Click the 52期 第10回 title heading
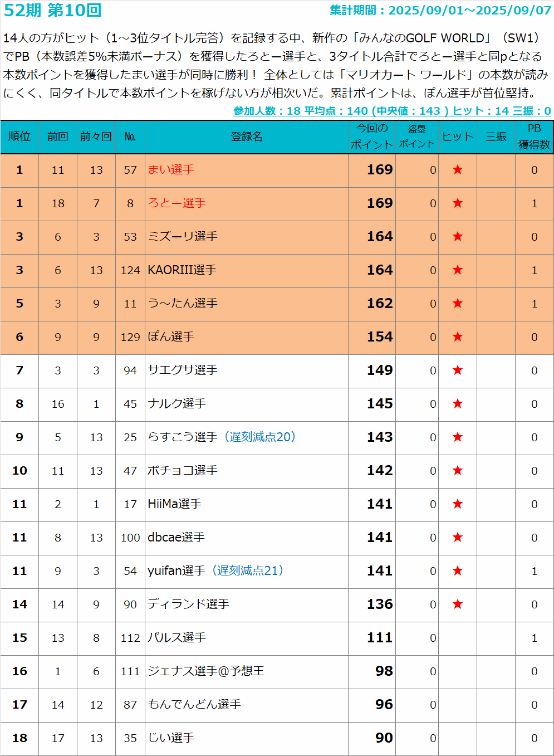Image resolution: width=554 pixels, height=756 pixels. pos(53,11)
